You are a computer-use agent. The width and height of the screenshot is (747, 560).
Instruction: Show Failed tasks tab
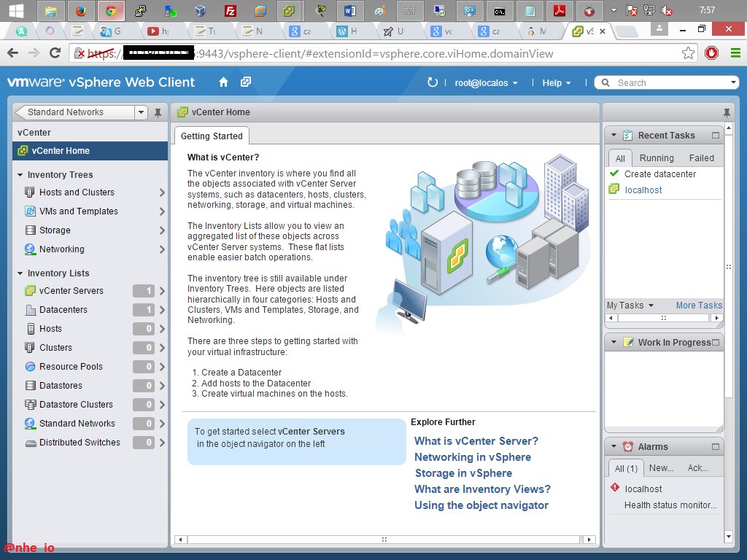coord(701,158)
